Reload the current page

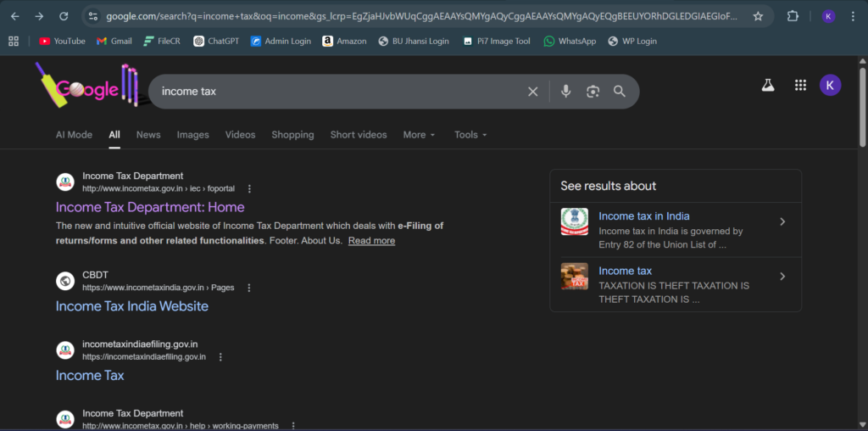click(64, 16)
